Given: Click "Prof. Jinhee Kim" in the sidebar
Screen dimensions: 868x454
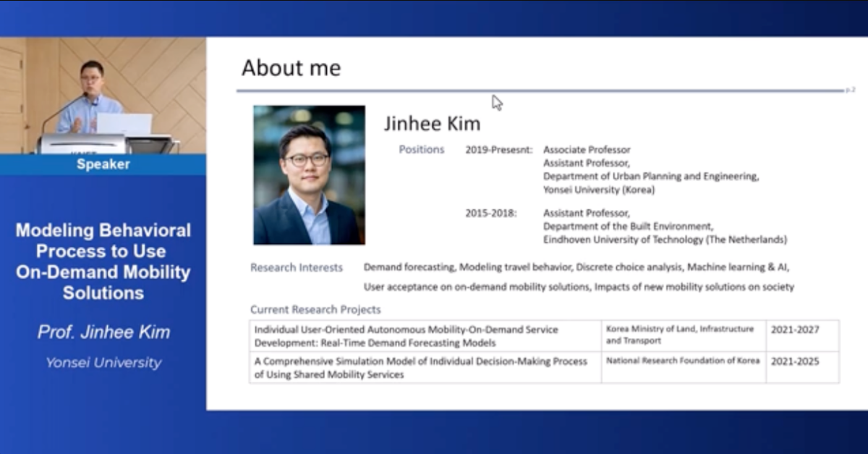Looking at the screenshot, I should tap(103, 332).
